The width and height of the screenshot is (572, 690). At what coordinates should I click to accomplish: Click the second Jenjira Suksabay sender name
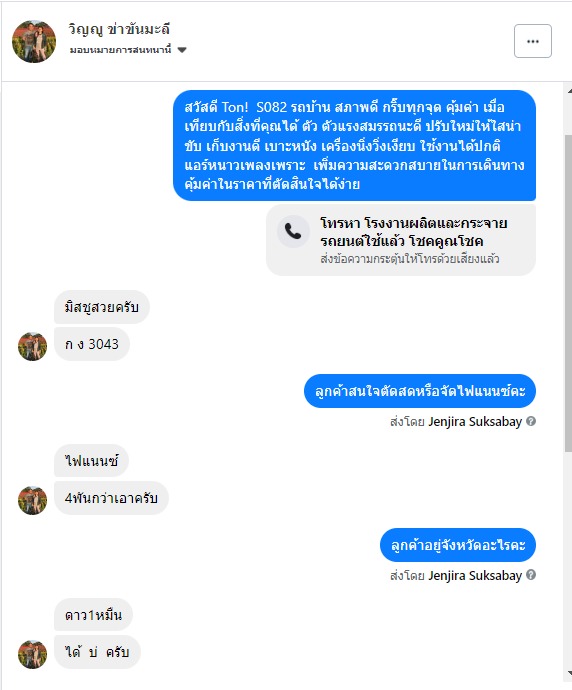click(475, 575)
